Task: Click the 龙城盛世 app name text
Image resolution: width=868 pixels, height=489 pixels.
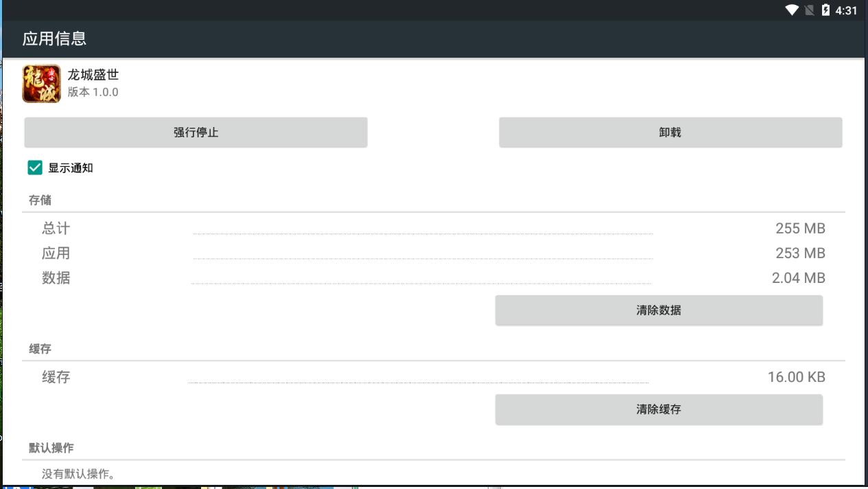Action: click(93, 75)
